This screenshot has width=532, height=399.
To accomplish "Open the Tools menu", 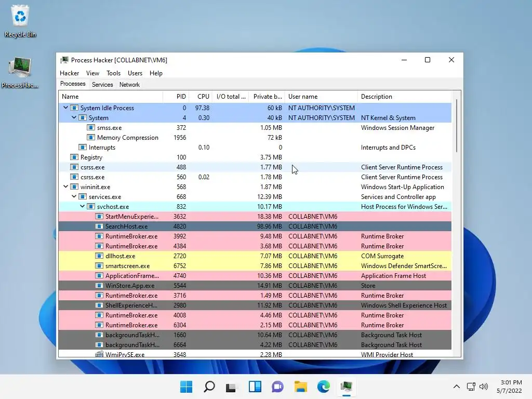I will (x=113, y=73).
